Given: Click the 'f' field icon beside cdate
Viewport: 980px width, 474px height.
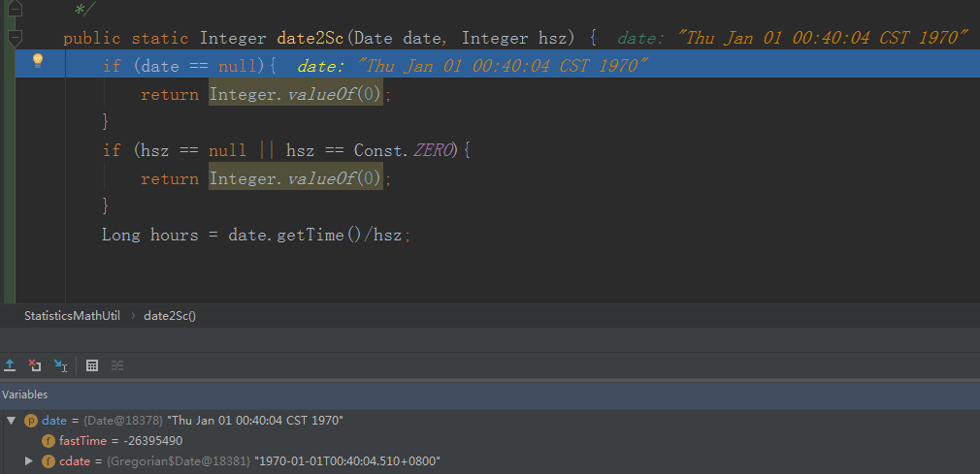Looking at the screenshot, I should [49, 460].
